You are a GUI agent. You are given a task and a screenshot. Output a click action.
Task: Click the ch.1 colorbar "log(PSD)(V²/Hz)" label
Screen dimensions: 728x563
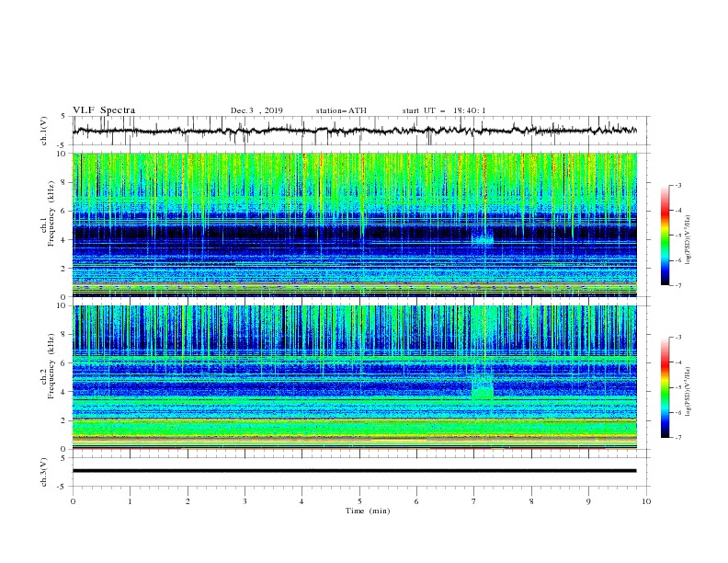[688, 241]
